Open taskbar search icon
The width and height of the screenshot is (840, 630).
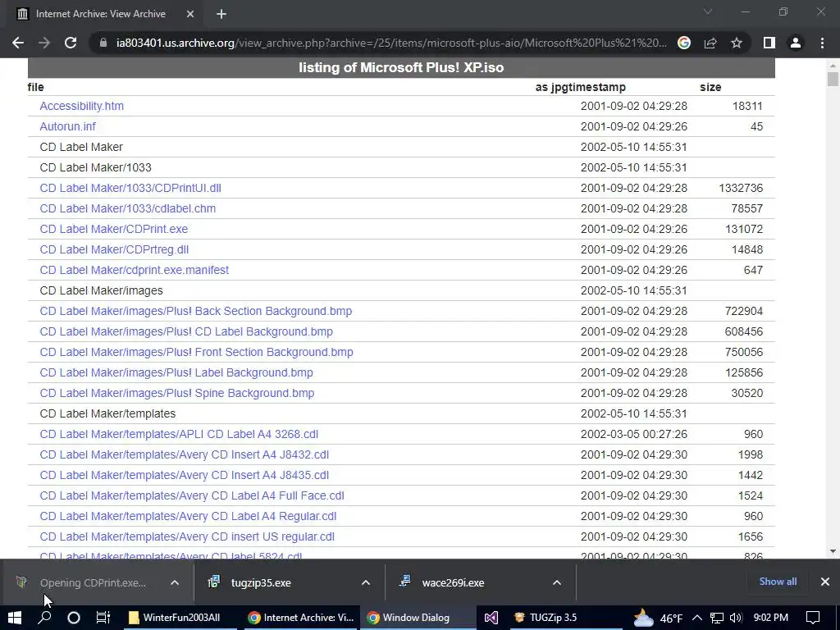click(x=44, y=618)
